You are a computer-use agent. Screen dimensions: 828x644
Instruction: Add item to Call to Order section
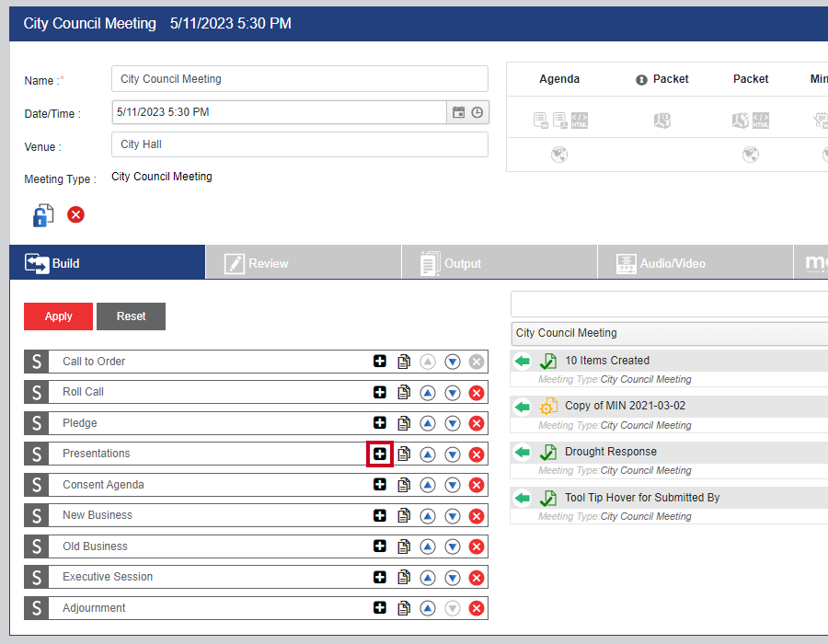coord(380,361)
